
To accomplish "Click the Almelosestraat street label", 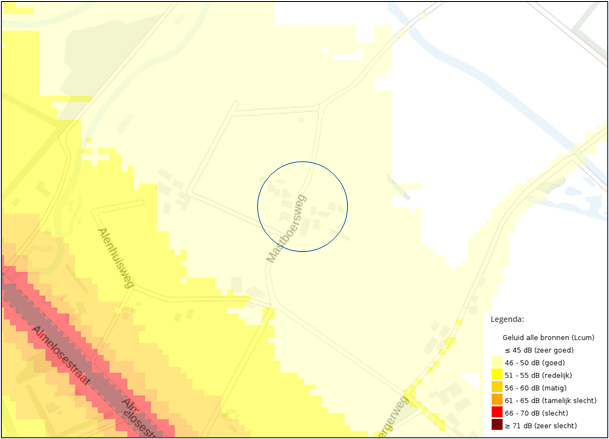I will [x=61, y=355].
